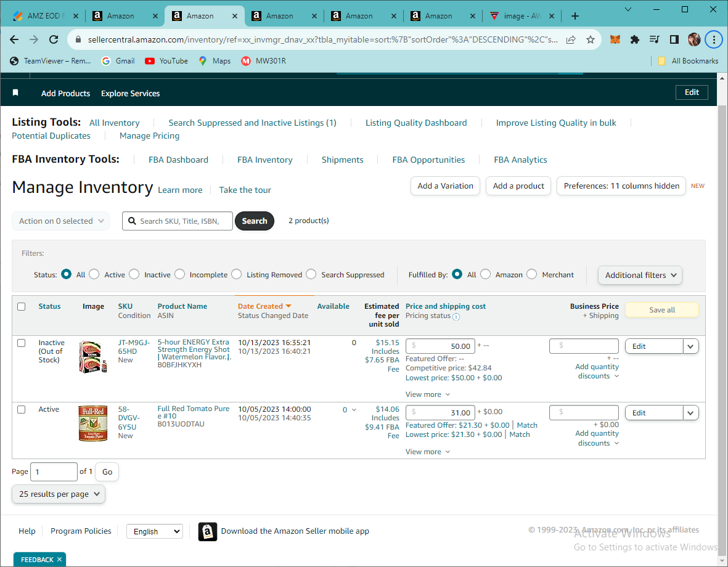Open the MW301R bookmark

(264, 61)
